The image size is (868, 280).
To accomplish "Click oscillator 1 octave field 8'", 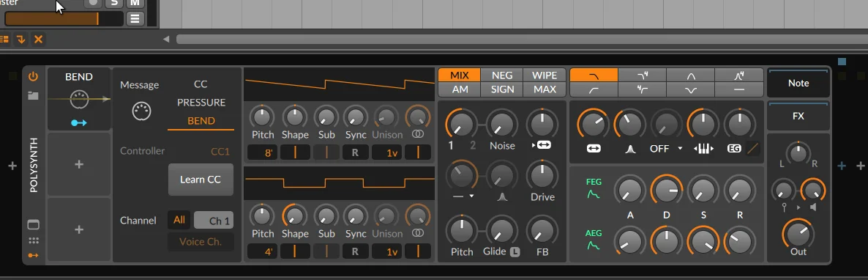I will click(263, 152).
